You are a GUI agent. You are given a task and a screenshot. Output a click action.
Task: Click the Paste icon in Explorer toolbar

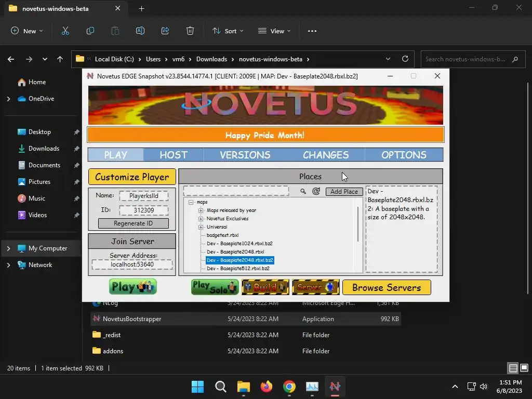115,31
